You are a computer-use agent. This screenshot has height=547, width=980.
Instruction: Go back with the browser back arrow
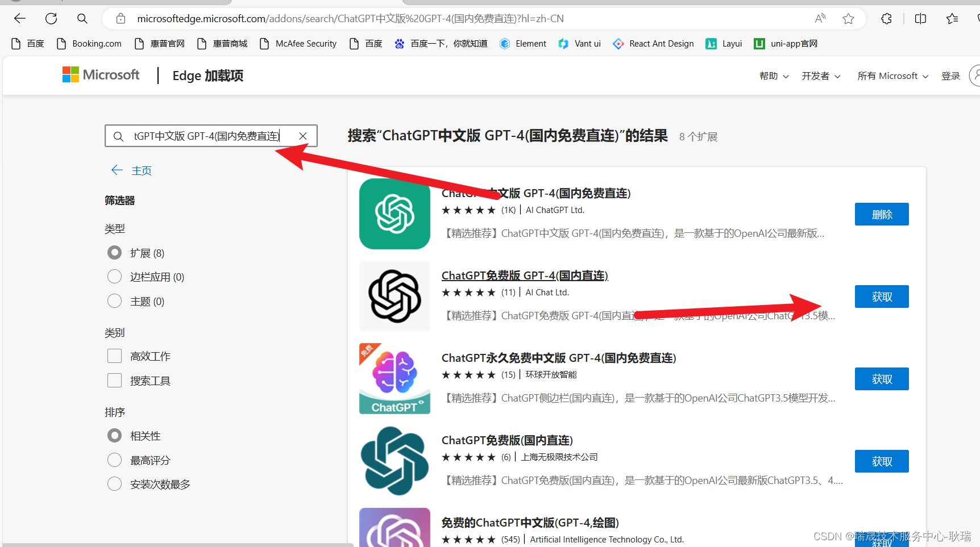tap(20, 19)
